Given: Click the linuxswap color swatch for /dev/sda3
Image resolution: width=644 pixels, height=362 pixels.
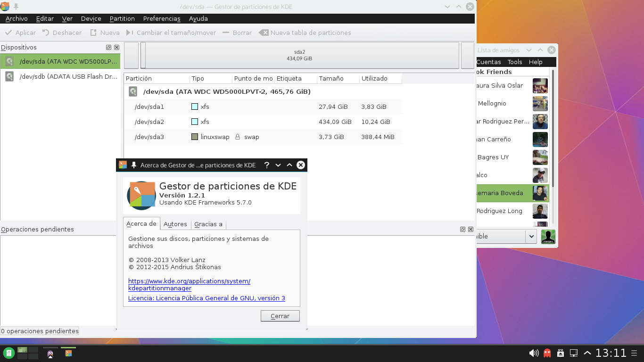Looking at the screenshot, I should pos(195,137).
